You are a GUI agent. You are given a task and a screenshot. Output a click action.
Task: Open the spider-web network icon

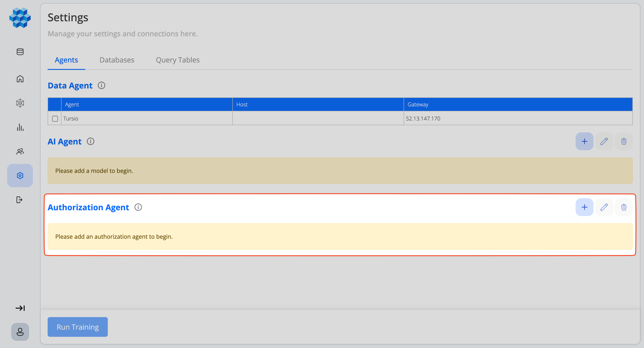tap(20, 103)
